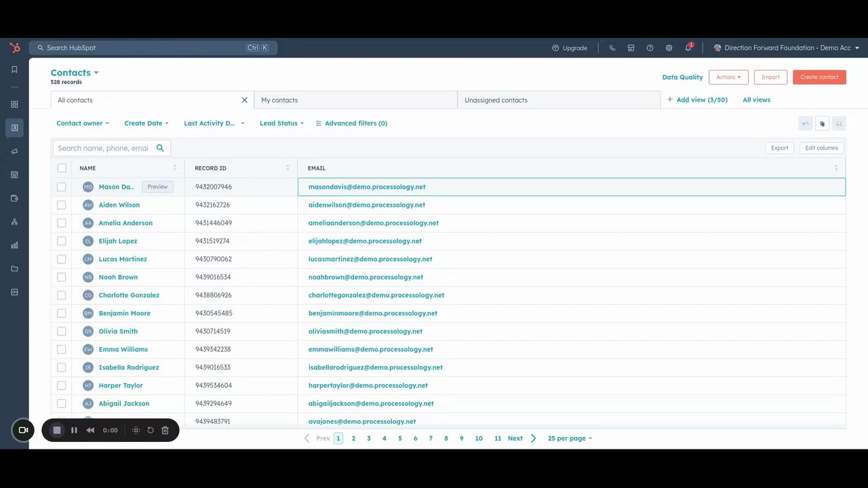This screenshot has height=488, width=868.
Task: Open the Marketing megaphone icon in sidebar
Action: point(14,151)
